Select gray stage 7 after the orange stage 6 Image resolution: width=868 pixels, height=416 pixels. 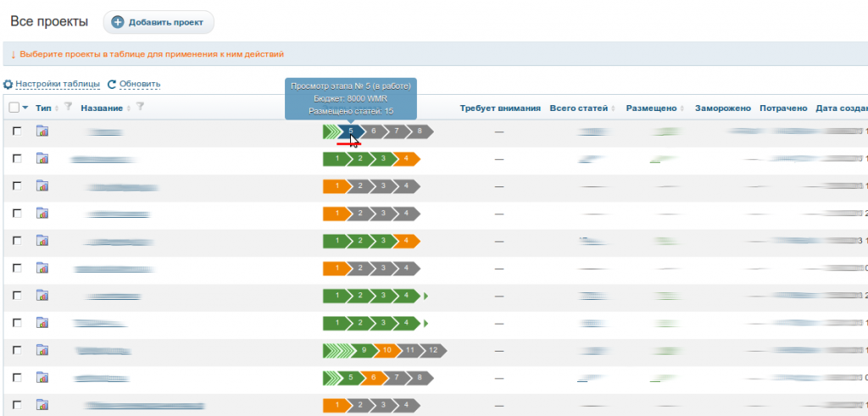coord(397,378)
